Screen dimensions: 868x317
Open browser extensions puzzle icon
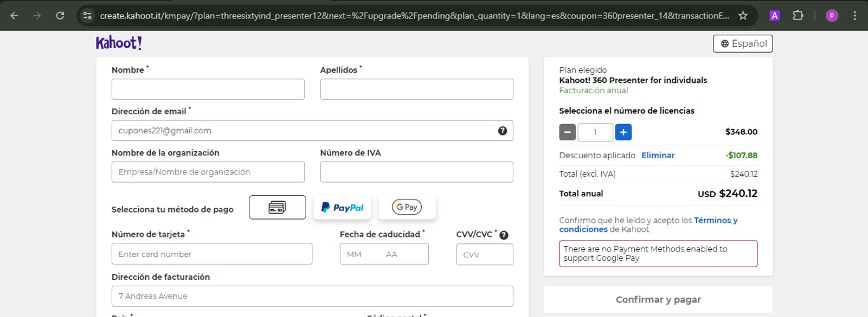(x=798, y=16)
